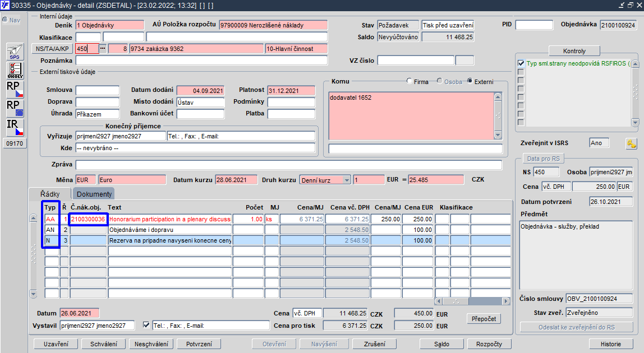Uncheck the Typ sml.strany control checkbox
Screen dimensions: 644x353
point(521,63)
